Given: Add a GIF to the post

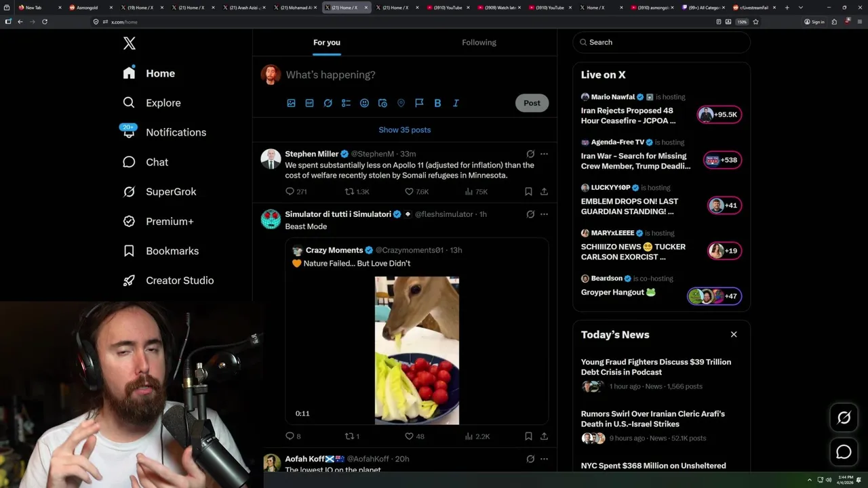Looking at the screenshot, I should [x=309, y=103].
